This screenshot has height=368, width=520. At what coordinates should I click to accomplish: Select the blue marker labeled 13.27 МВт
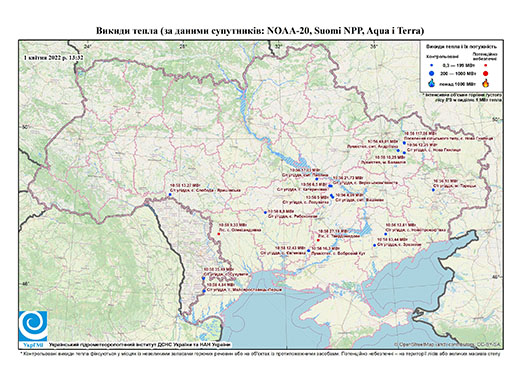tap(170, 194)
